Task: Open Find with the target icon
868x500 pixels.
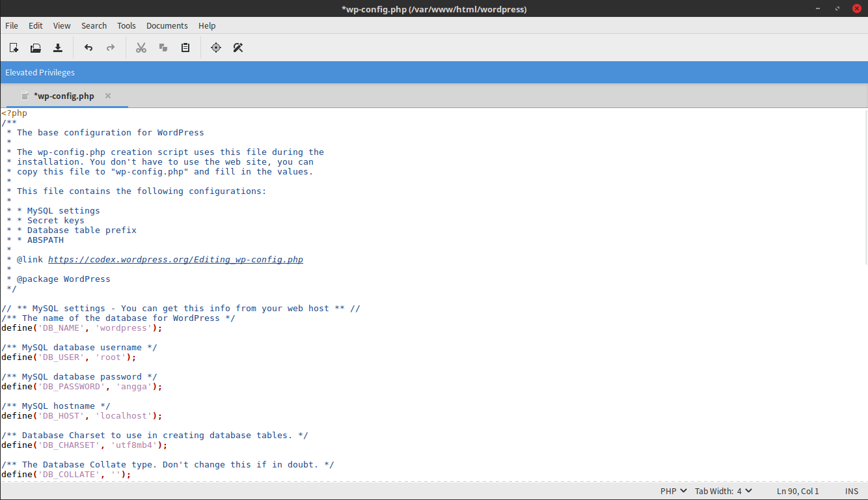Action: coord(216,48)
